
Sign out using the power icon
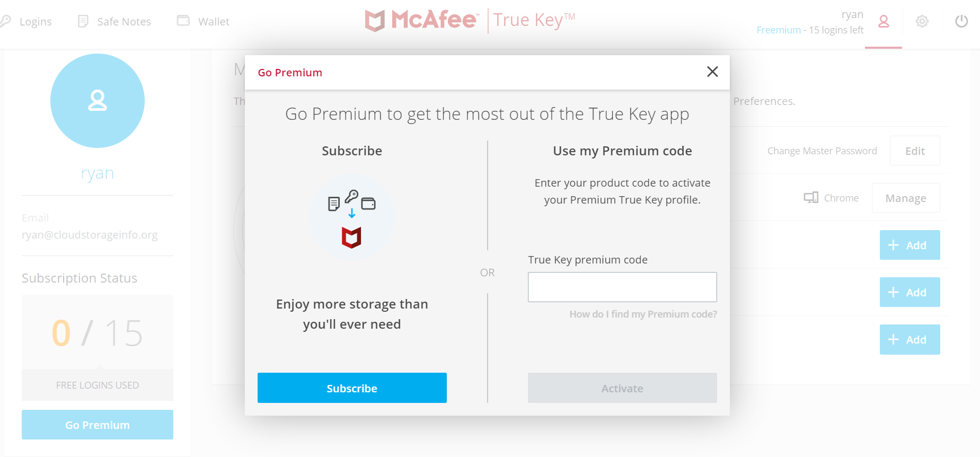(961, 21)
